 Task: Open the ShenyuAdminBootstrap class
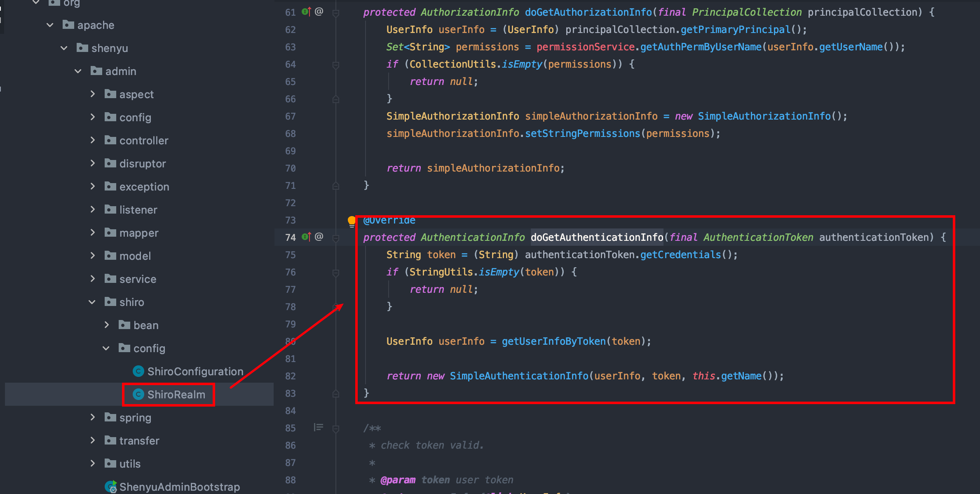point(179,487)
